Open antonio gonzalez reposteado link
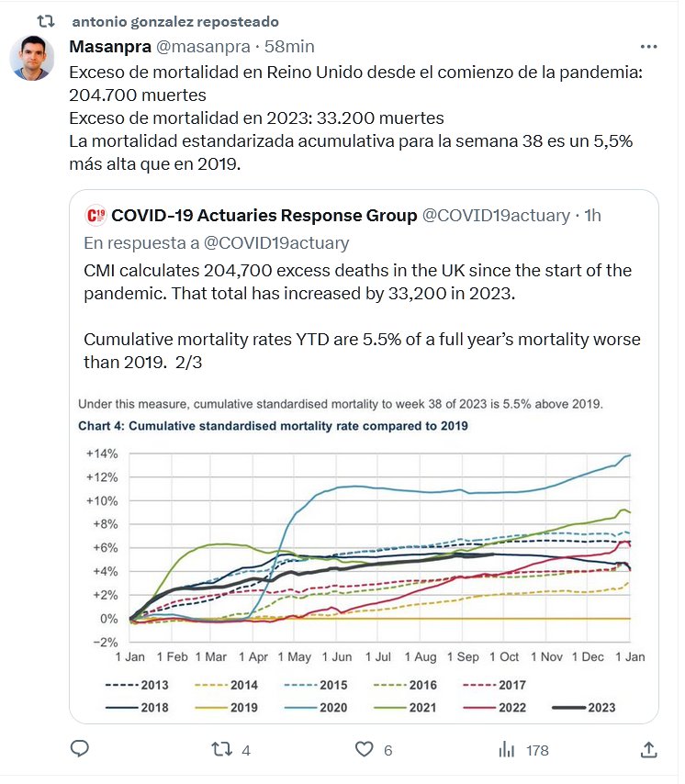This screenshot has width=685, height=784. (x=174, y=21)
